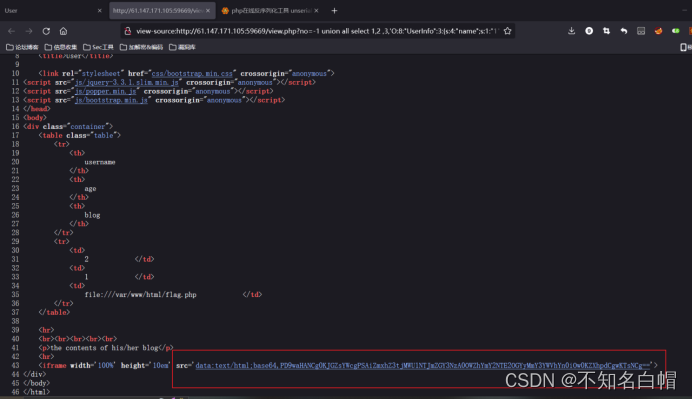Click the 'stylesheet' rel value on line 10
This screenshot has height=400, width=692.
(101, 74)
